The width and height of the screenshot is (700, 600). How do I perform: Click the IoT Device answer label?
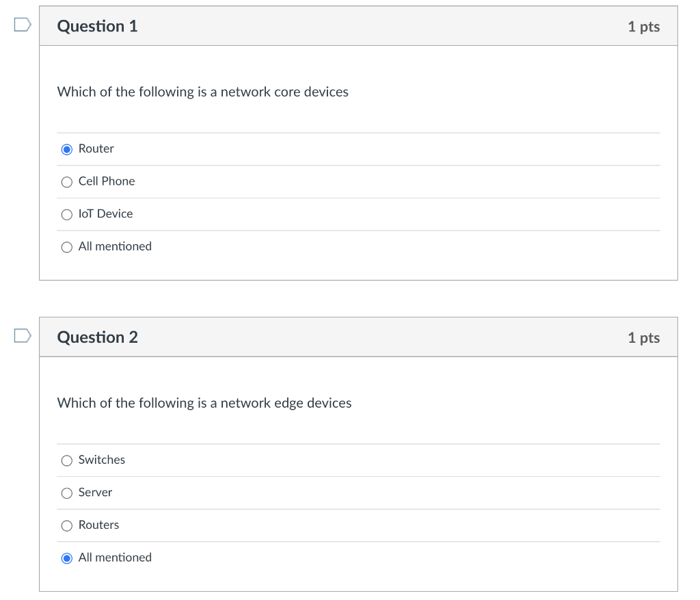[x=106, y=214]
